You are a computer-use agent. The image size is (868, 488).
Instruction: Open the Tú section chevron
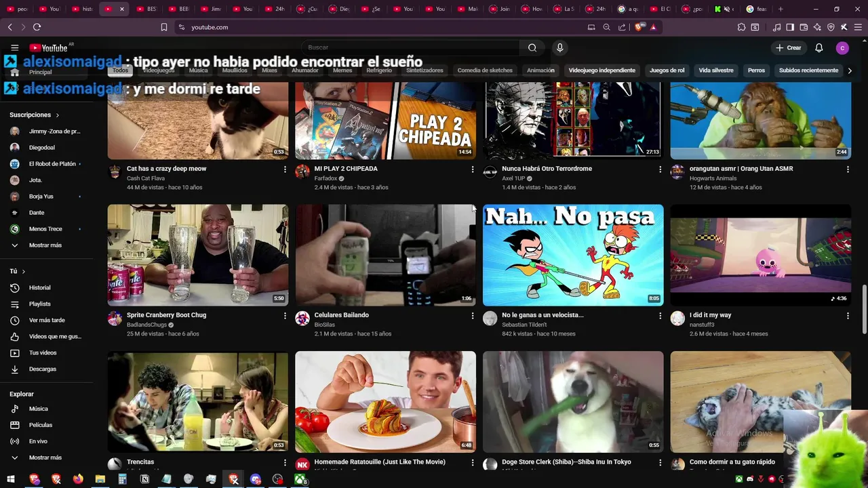(x=24, y=271)
